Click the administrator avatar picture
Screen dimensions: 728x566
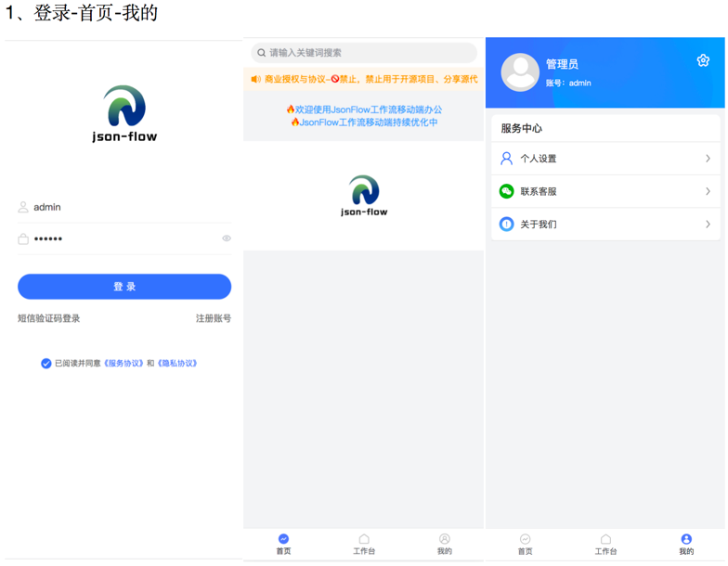[520, 72]
